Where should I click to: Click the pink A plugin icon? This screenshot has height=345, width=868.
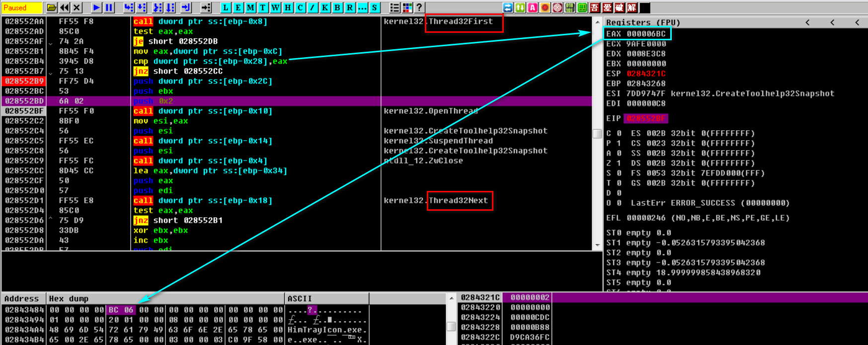(533, 7)
